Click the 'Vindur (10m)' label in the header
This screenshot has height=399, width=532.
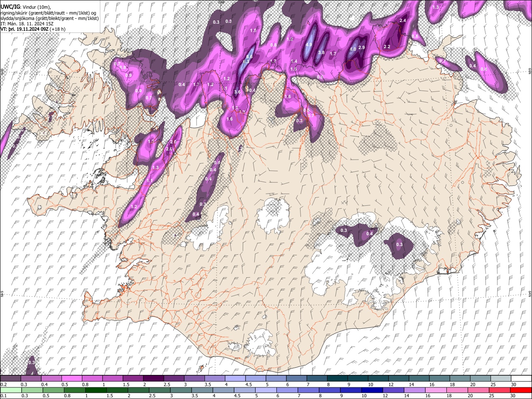[36, 7]
